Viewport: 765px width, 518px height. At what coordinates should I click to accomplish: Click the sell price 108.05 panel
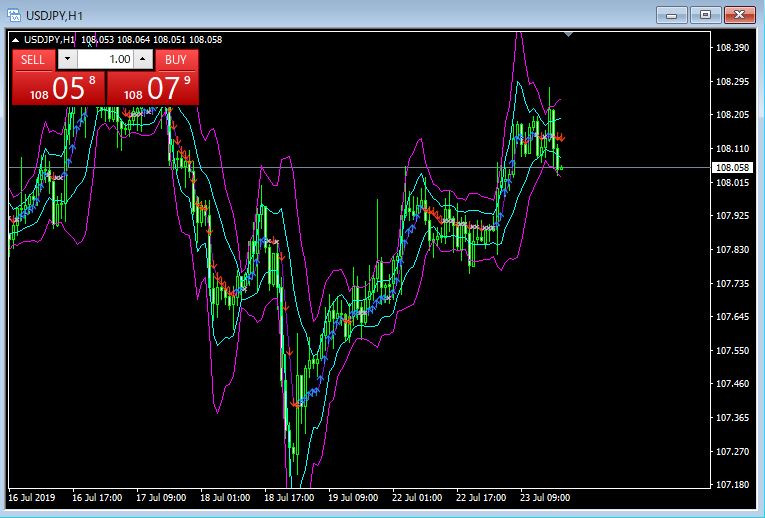(x=59, y=88)
